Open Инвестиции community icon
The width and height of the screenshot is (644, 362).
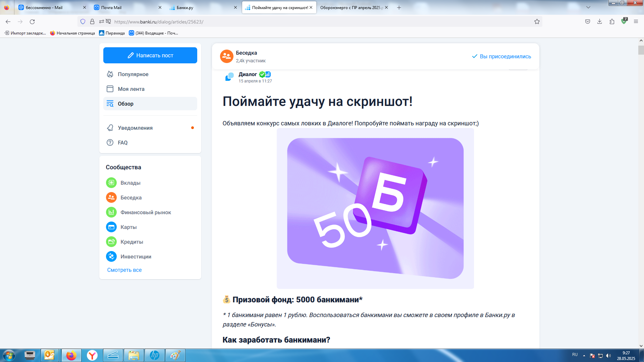click(111, 256)
